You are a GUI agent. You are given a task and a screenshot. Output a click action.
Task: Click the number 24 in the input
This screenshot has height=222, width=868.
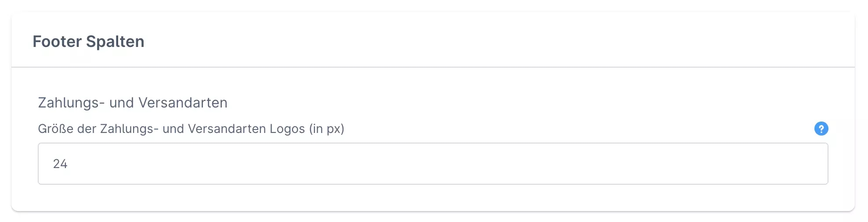point(60,164)
